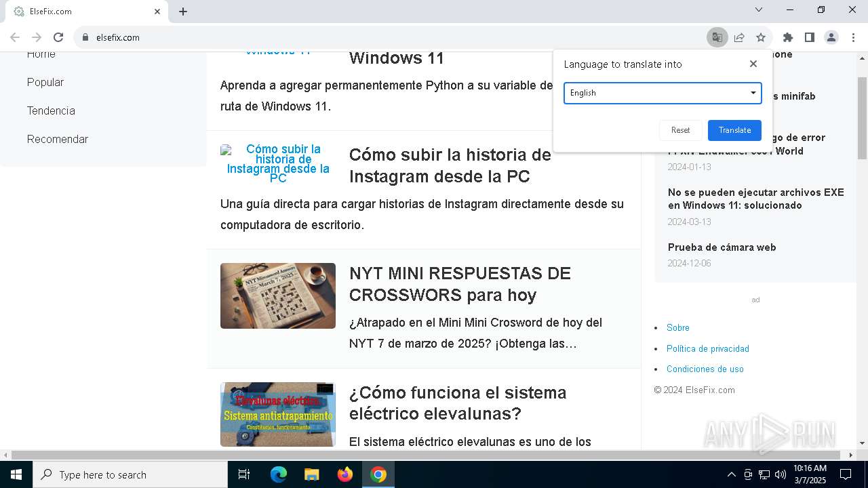Image resolution: width=868 pixels, height=488 pixels.
Task: Click the taskbar search box
Action: tap(130, 474)
